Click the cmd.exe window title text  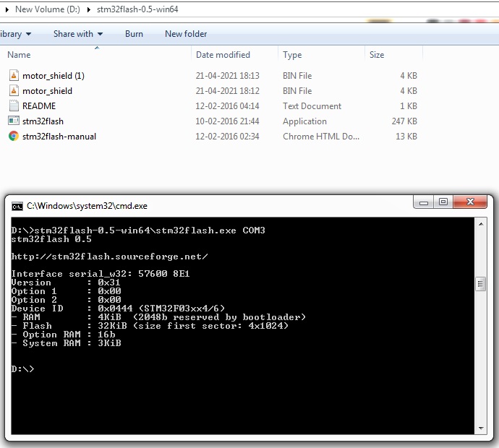tap(87, 206)
